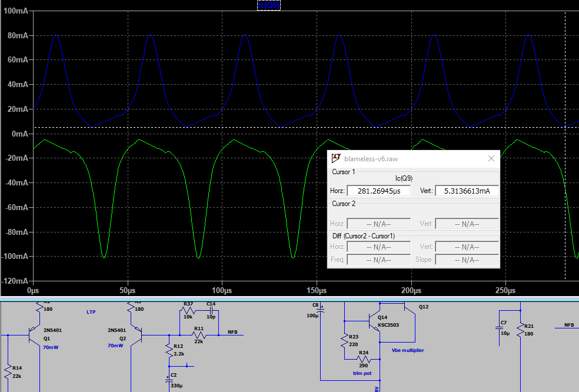Screen dimensions: 579x392
Task: Close the blameless-v6.raw cursor dialog
Action: pyautogui.click(x=491, y=158)
